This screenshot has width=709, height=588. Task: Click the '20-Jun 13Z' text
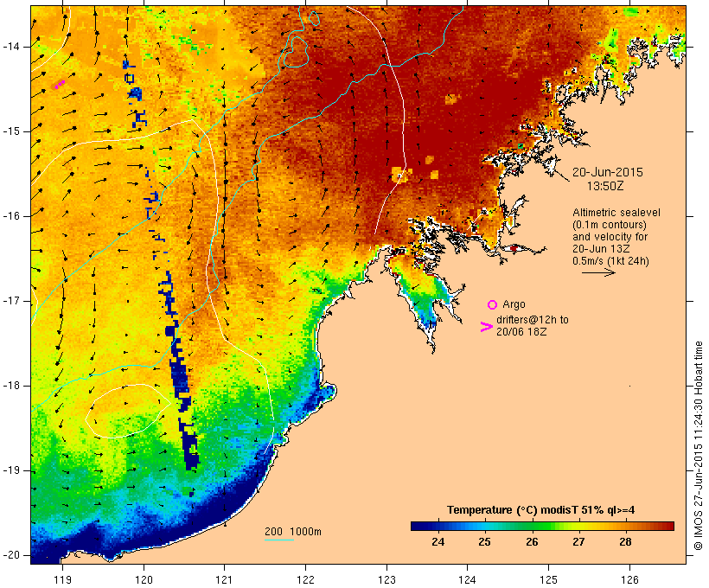(x=601, y=249)
